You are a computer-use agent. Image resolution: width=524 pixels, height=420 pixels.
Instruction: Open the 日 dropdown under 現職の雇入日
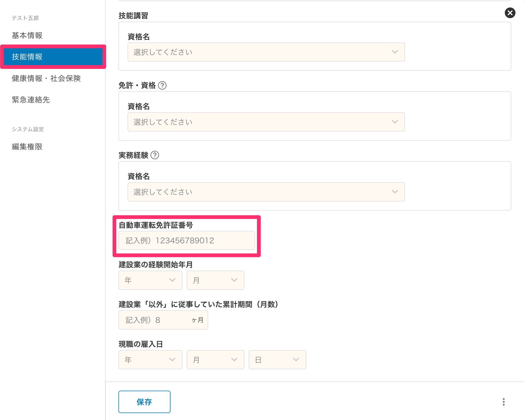pos(277,360)
